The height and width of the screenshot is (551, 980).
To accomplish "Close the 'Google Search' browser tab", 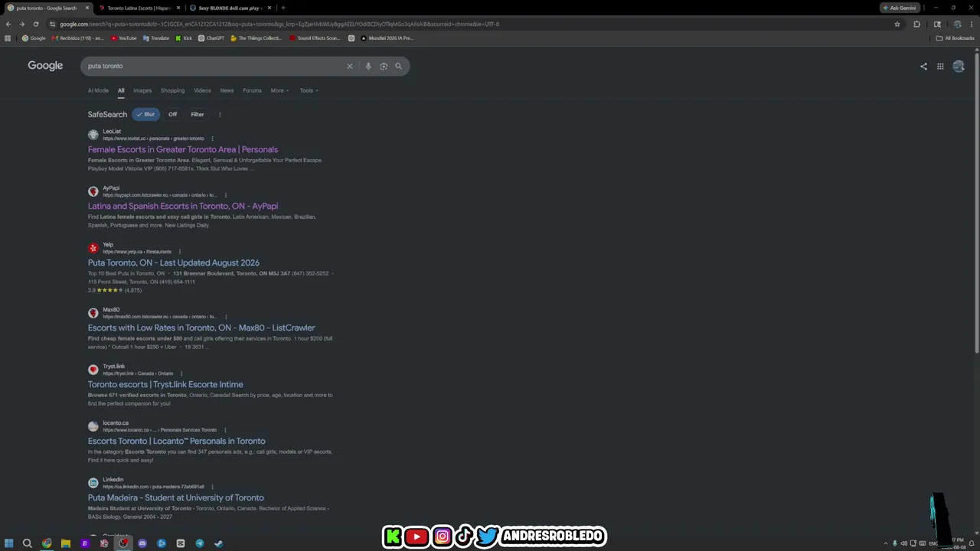I will tap(87, 8).
